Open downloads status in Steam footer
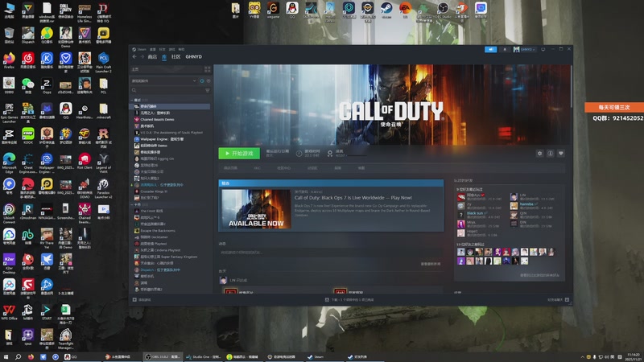 click(349, 299)
